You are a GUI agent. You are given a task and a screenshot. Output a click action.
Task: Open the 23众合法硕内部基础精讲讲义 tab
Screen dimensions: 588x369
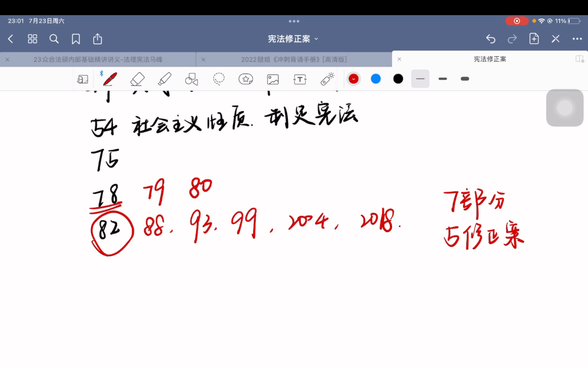[97, 59]
